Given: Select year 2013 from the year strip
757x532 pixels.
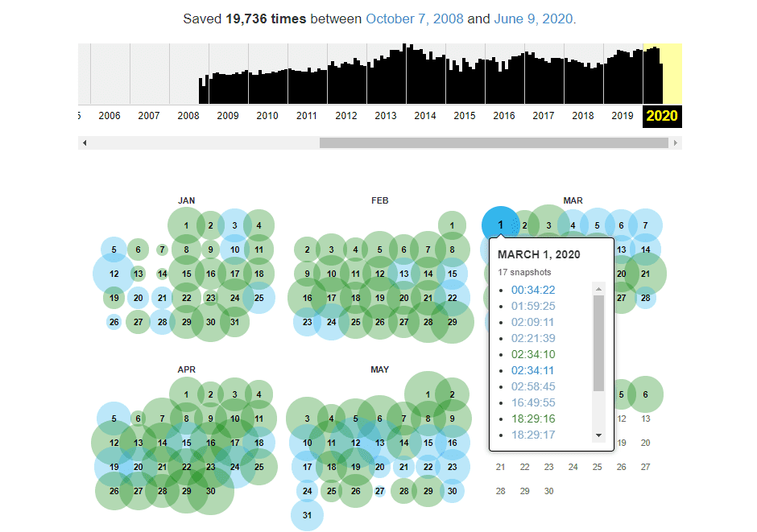Looking at the screenshot, I should point(386,116).
